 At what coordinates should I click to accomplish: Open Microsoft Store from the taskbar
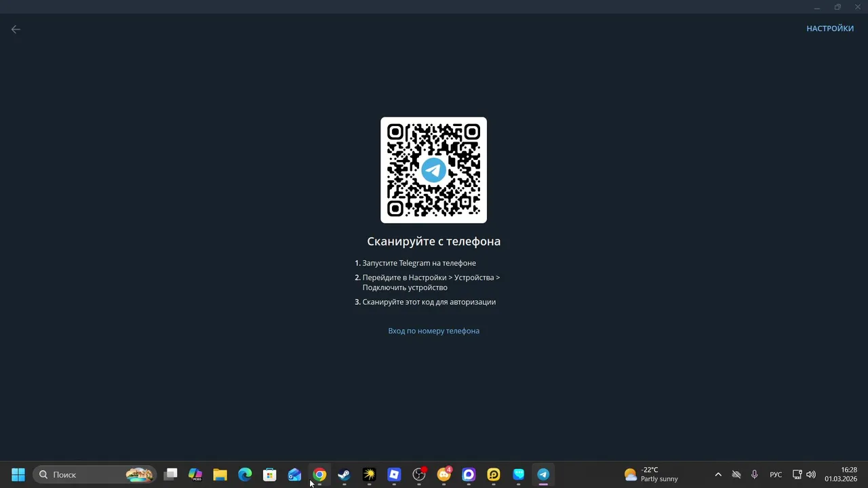pos(270,474)
